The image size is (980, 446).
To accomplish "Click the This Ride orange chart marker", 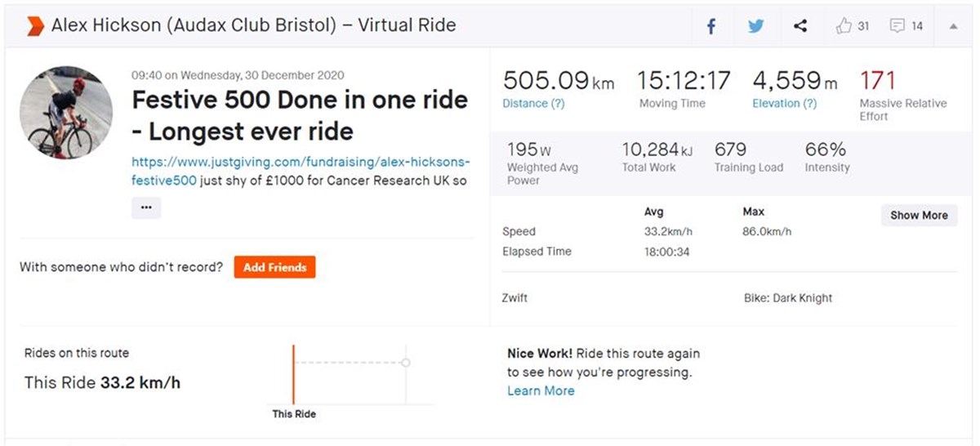I will click(293, 374).
